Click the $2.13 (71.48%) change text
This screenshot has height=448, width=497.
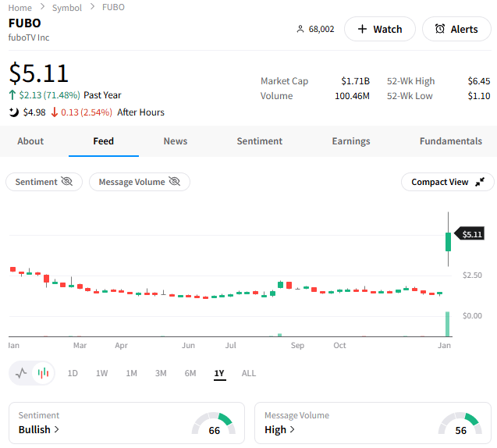click(x=49, y=95)
